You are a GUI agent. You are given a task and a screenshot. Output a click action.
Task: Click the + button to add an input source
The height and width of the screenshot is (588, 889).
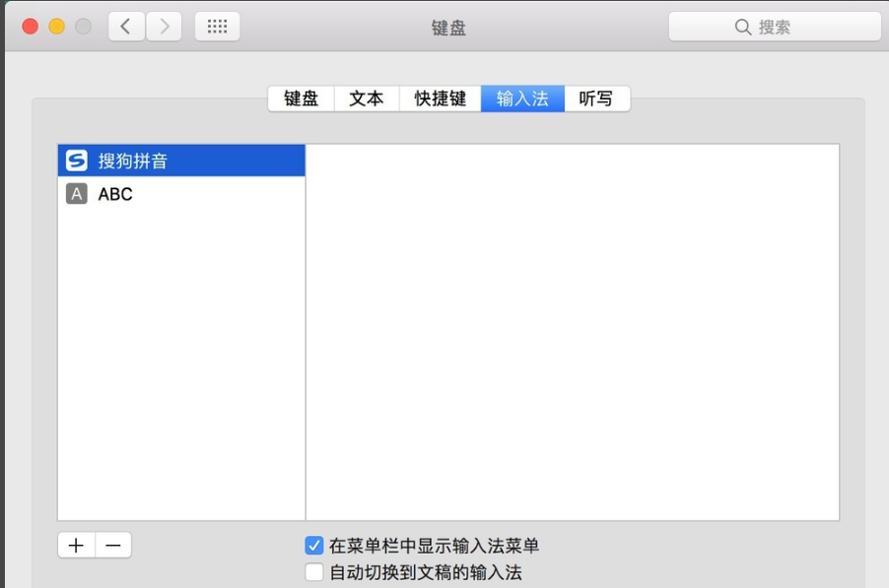[75, 544]
